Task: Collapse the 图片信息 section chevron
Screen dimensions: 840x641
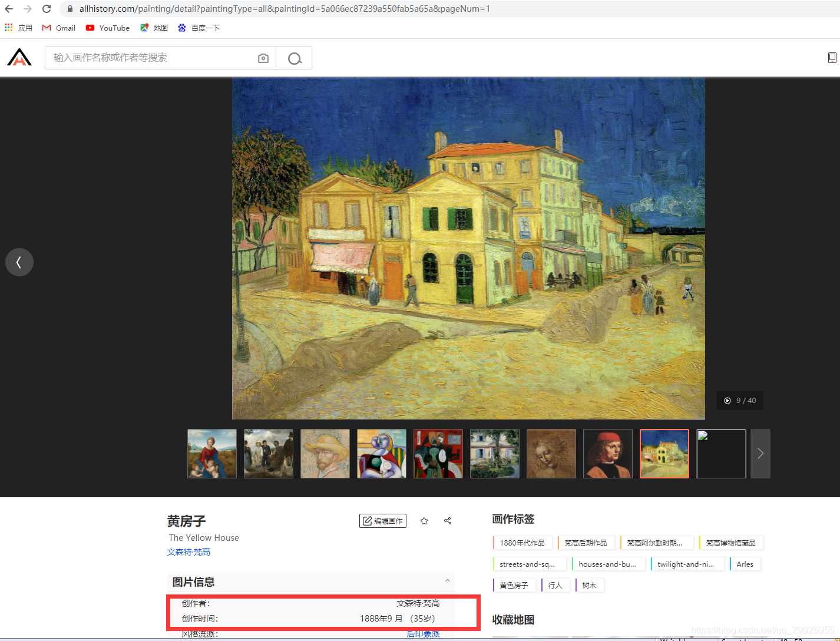Action: click(448, 581)
